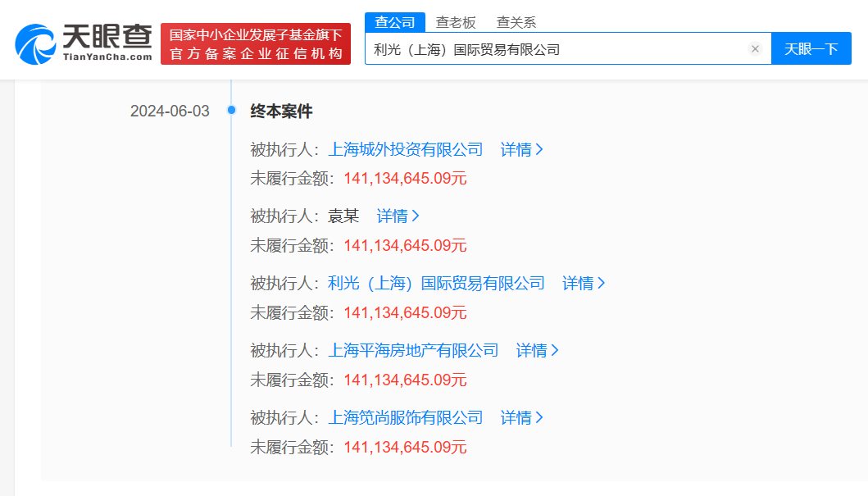Select the 查公司 tab
The height and width of the screenshot is (496, 868).
pos(396,22)
